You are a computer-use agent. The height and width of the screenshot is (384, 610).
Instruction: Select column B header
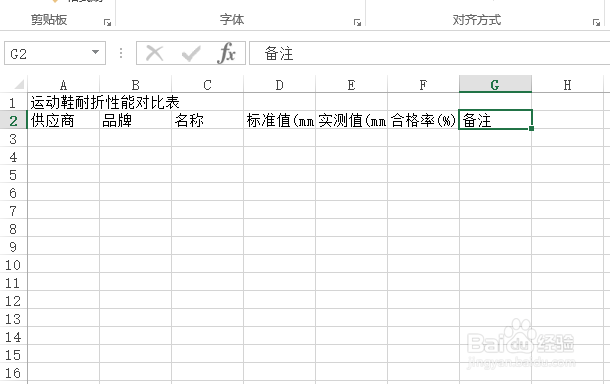pyautogui.click(x=135, y=84)
